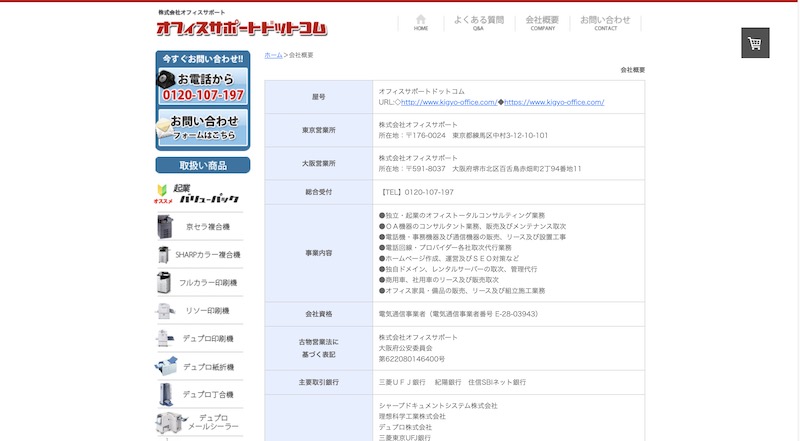
Task: Open http://www.kigyo-office.com/ link
Action: tap(449, 102)
